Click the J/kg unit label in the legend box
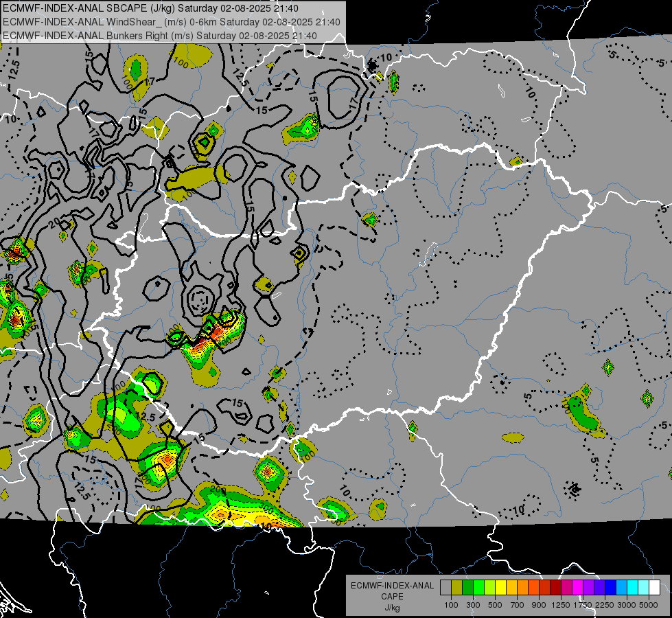The height and width of the screenshot is (618, 672). [x=392, y=608]
